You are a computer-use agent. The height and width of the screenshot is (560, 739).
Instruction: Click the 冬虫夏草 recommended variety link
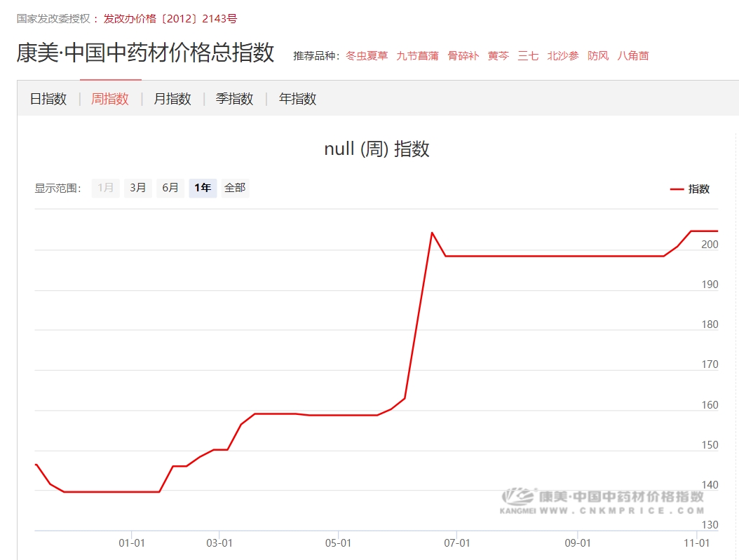[367, 56]
